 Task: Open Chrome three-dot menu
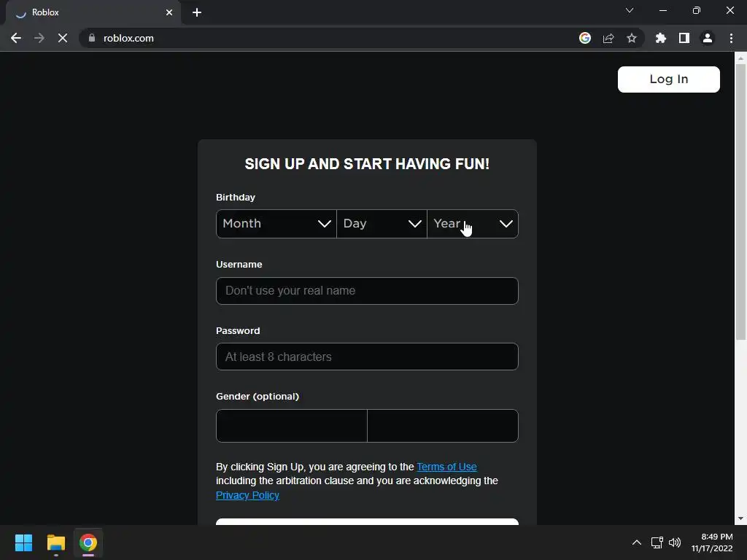coord(731,38)
